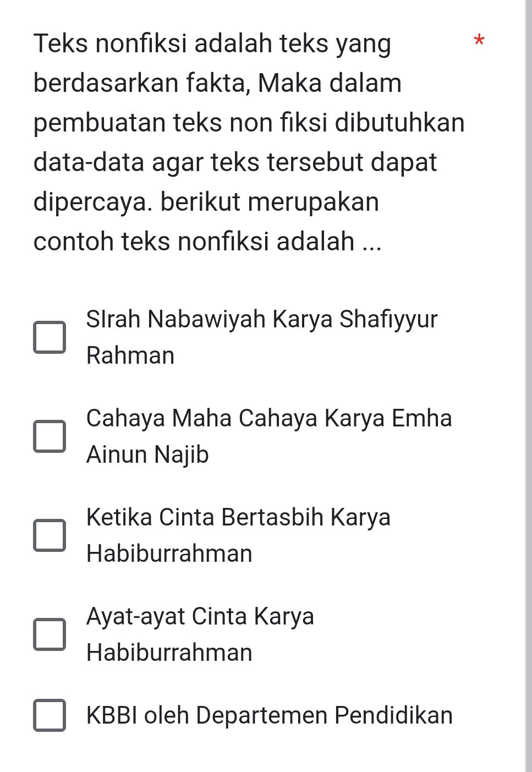The width and height of the screenshot is (532, 772).
Task: Click the name Habiburrahman under Ayat-ayat Cinta
Action: tap(168, 653)
